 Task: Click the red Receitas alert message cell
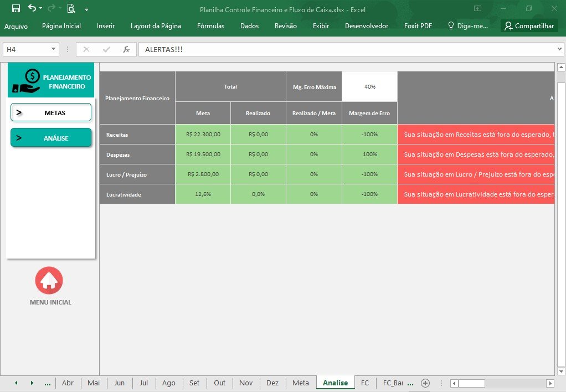[x=476, y=135]
